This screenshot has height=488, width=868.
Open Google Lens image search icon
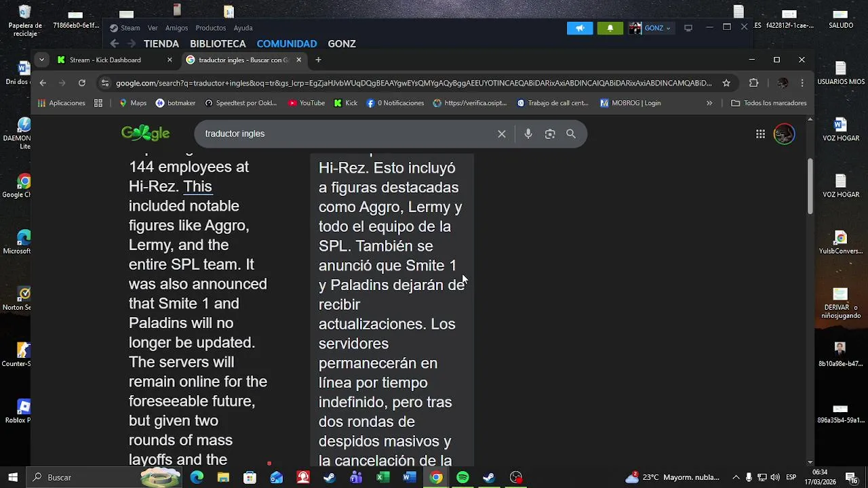click(550, 134)
